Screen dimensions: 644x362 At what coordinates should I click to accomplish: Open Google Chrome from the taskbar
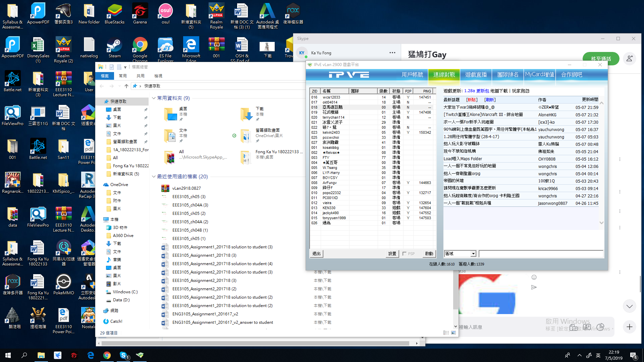[x=107, y=355]
